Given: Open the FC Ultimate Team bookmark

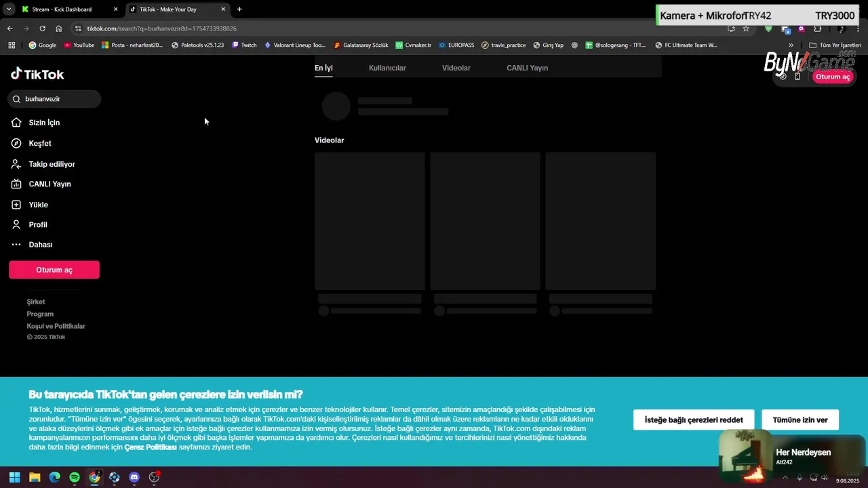Looking at the screenshot, I should click(686, 45).
